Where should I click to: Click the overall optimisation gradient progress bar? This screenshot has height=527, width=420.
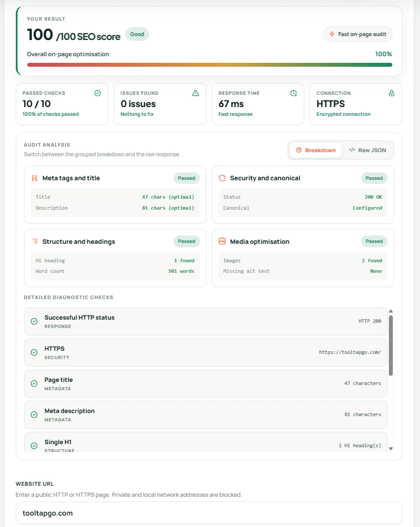click(209, 65)
